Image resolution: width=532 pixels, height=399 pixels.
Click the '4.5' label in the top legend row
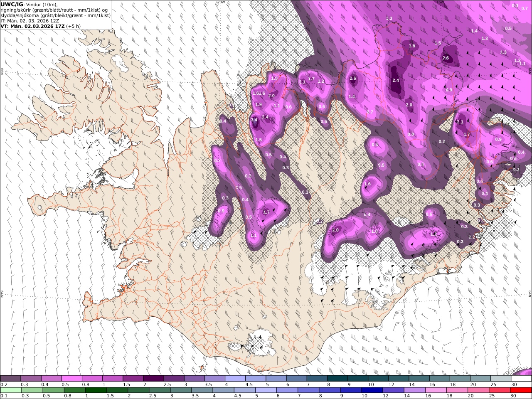click(249, 384)
